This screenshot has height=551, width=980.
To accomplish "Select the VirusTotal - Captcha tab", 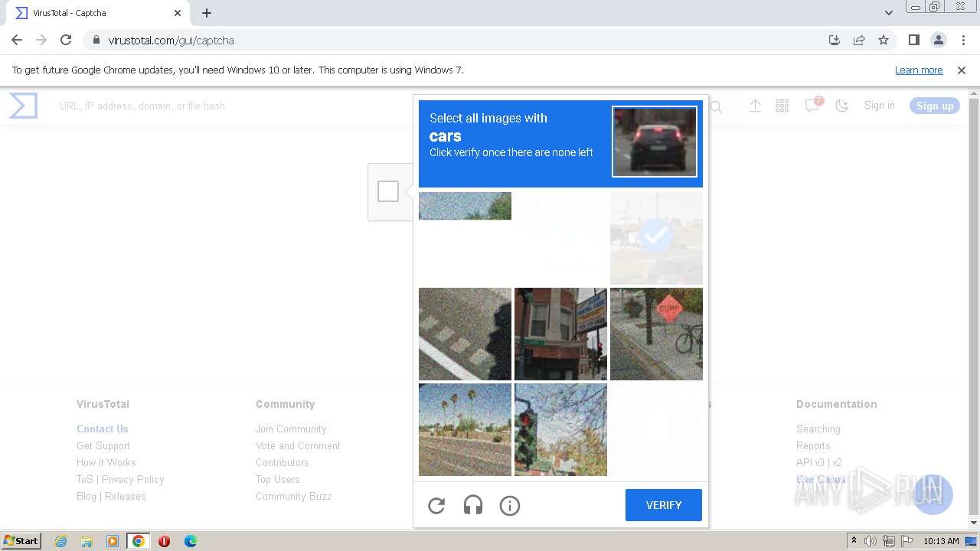I will coord(98,13).
